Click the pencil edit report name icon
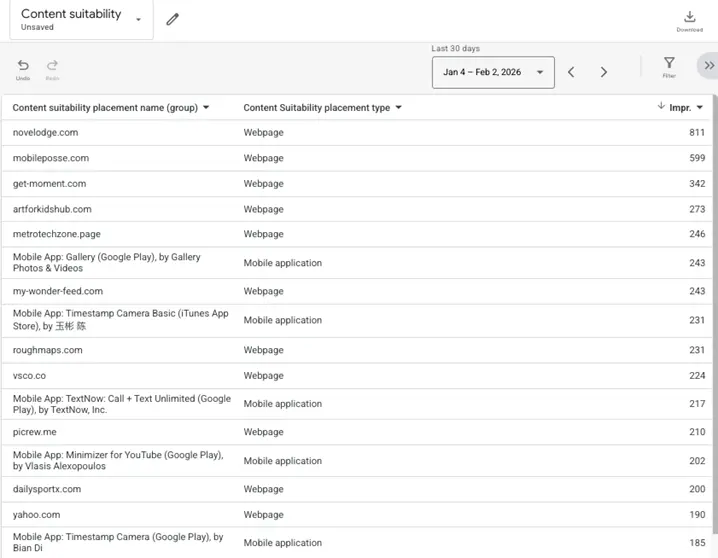This screenshot has height=558, width=718. pyautogui.click(x=172, y=19)
